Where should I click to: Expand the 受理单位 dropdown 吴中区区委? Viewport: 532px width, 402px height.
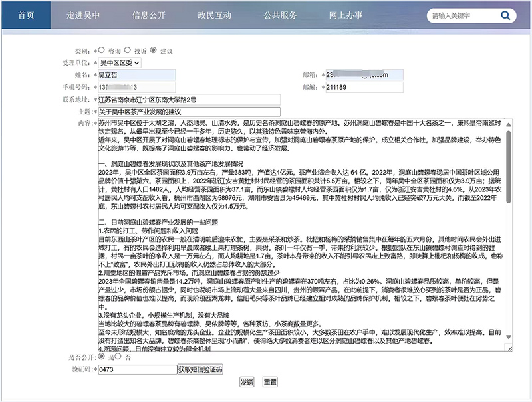(120, 62)
